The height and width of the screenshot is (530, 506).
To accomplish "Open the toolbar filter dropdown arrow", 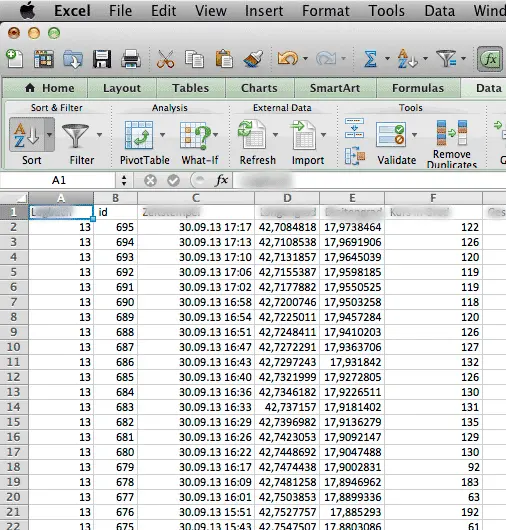I will (463, 58).
